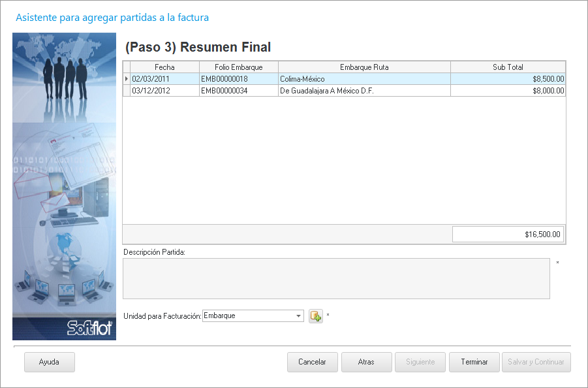
Task: Go back with the Atras button
Action: [x=366, y=362]
